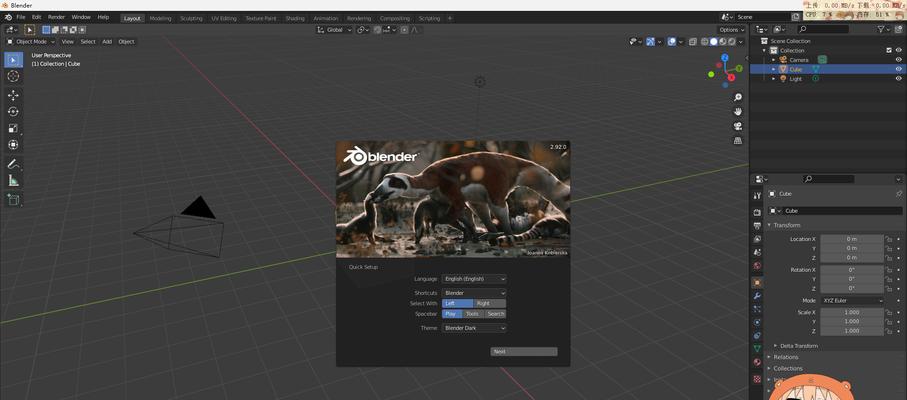
Task: Select the Add Cube tool
Action: 13,200
